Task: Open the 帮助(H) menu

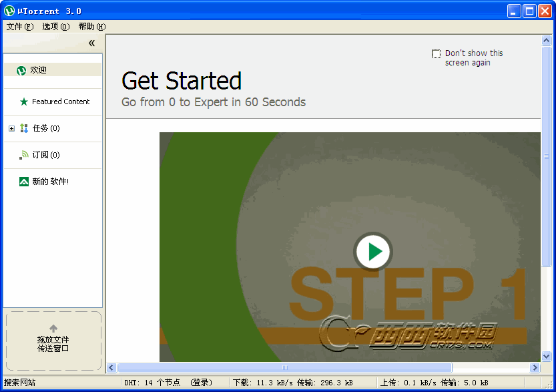Action: tap(92, 27)
